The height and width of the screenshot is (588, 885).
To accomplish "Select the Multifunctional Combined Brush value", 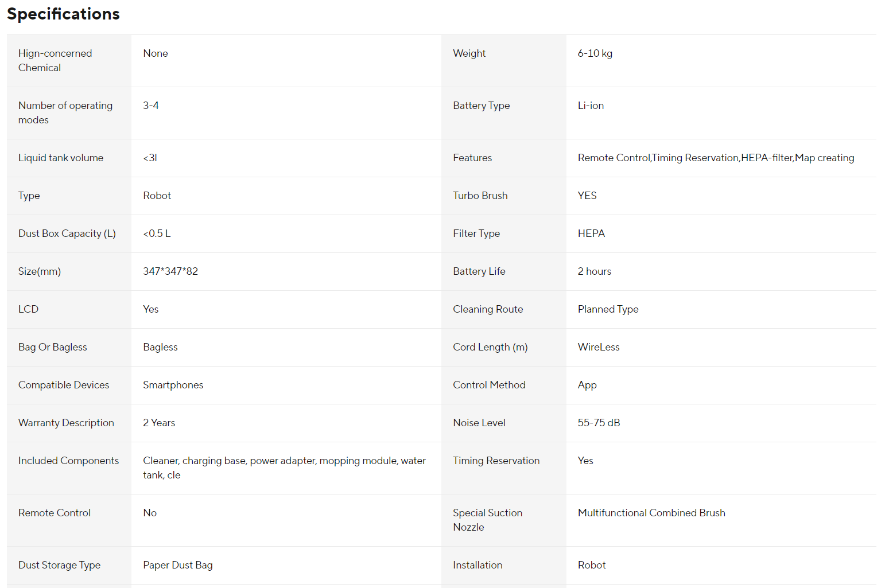I will click(x=651, y=513).
